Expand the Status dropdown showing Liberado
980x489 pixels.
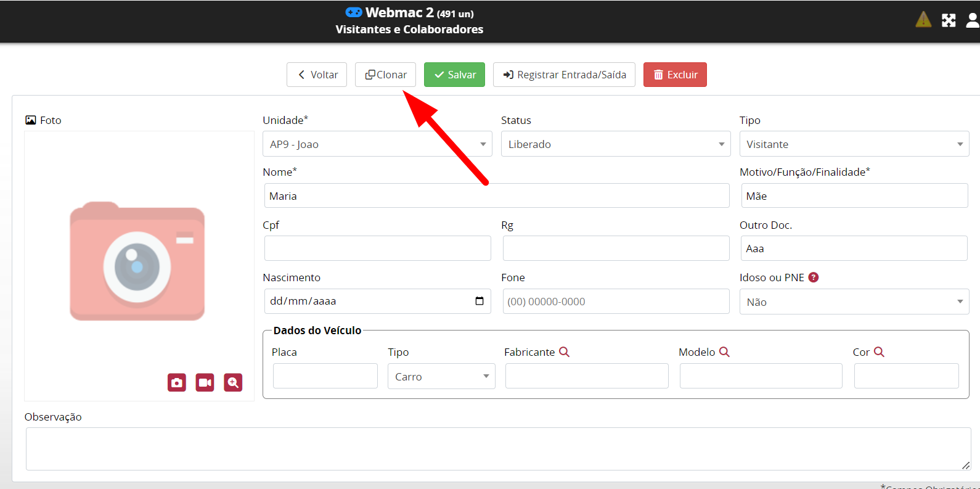click(615, 144)
